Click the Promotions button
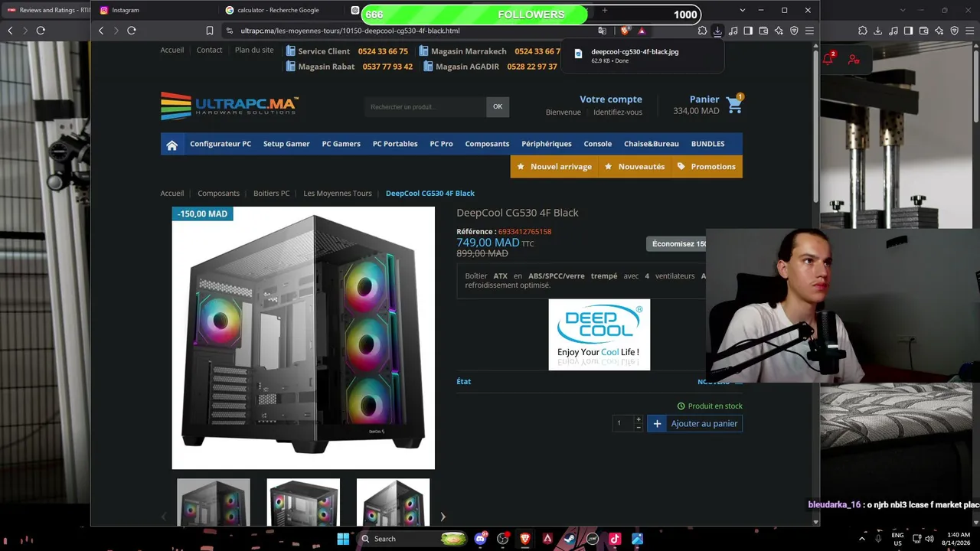The height and width of the screenshot is (551, 980). tap(706, 167)
